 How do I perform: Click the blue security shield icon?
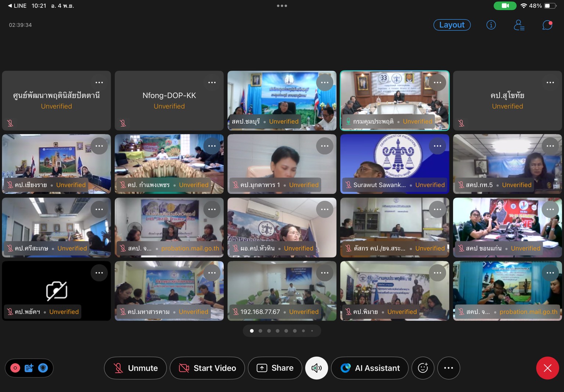(x=43, y=368)
